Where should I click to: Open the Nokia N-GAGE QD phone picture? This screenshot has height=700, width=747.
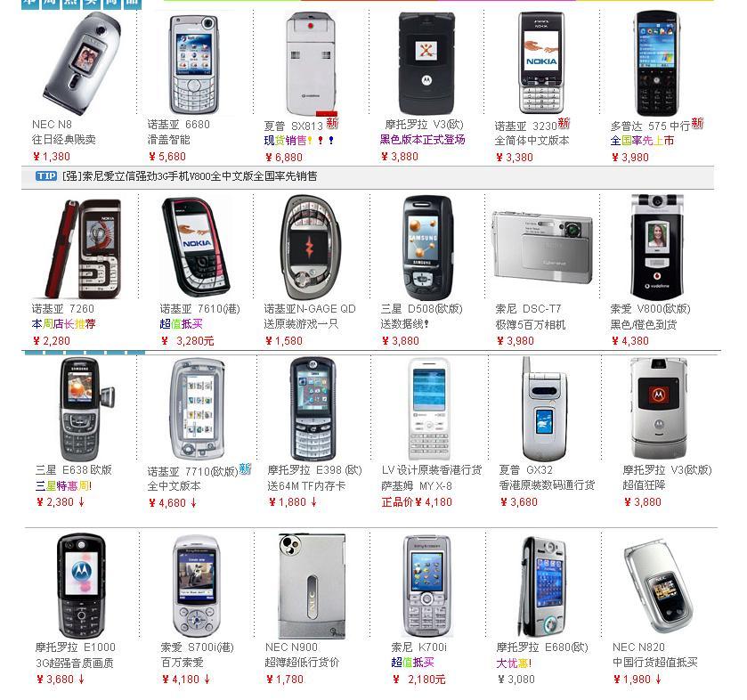311,248
